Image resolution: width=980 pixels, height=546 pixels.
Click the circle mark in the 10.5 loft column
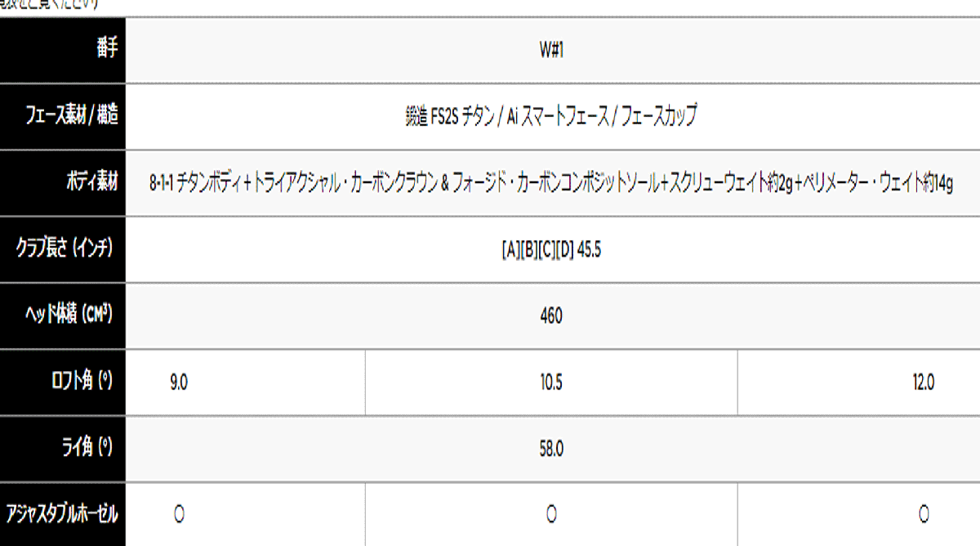[551, 514]
